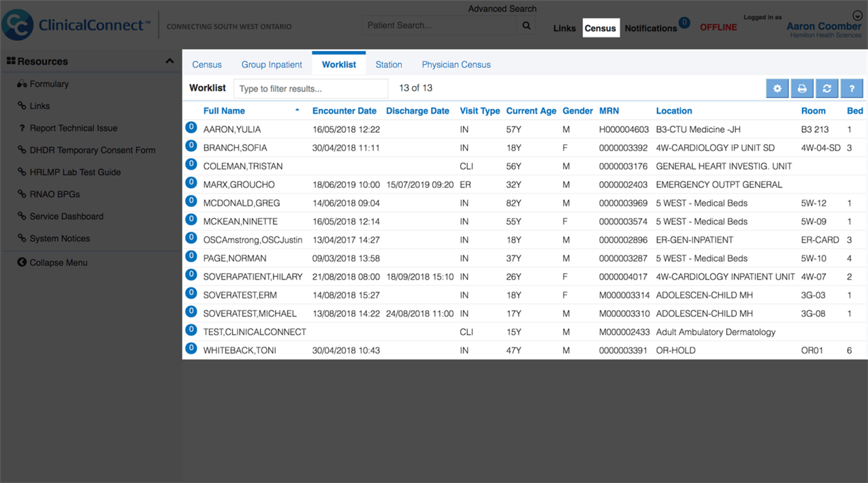Sort by Location column header
The height and width of the screenshot is (483, 868).
(674, 111)
